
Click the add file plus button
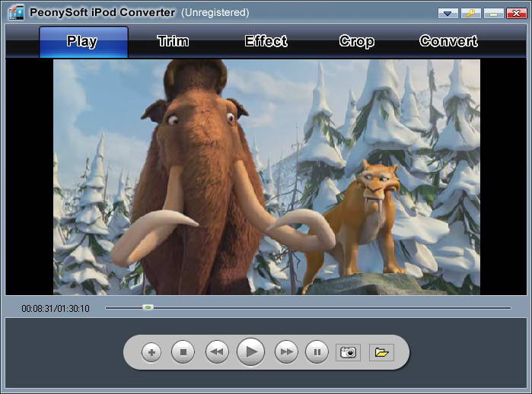coord(151,353)
